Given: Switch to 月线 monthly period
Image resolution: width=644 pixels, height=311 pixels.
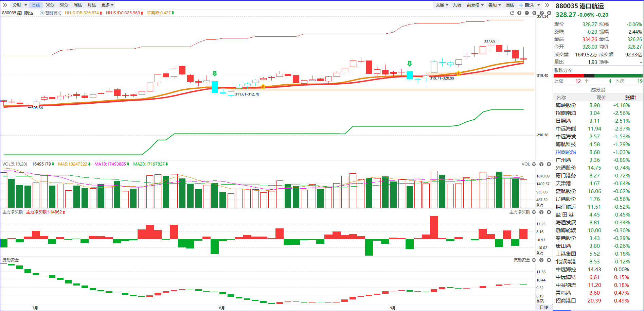Looking at the screenshot, I should (x=92, y=5).
